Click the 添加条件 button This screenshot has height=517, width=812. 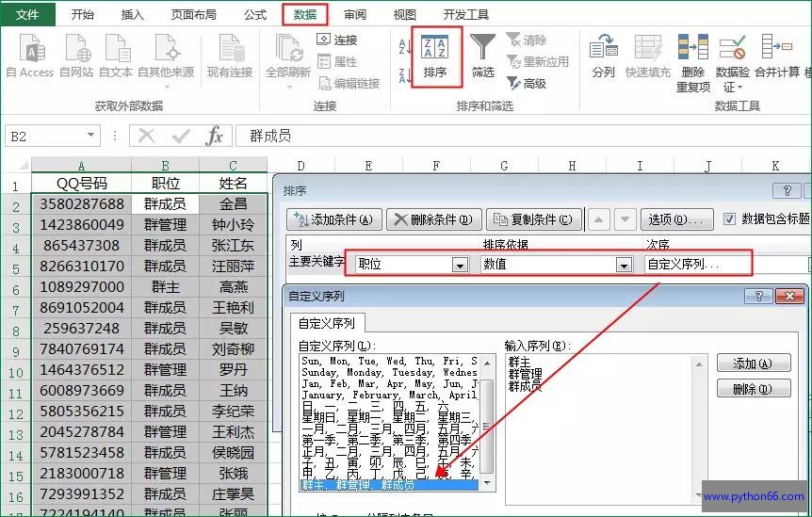(333, 220)
